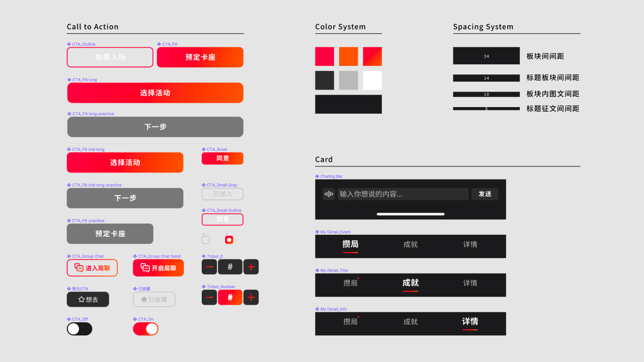The image size is (644, 362).
Task: Select 成就 tab in My Detail_Title bar
Action: click(x=411, y=283)
